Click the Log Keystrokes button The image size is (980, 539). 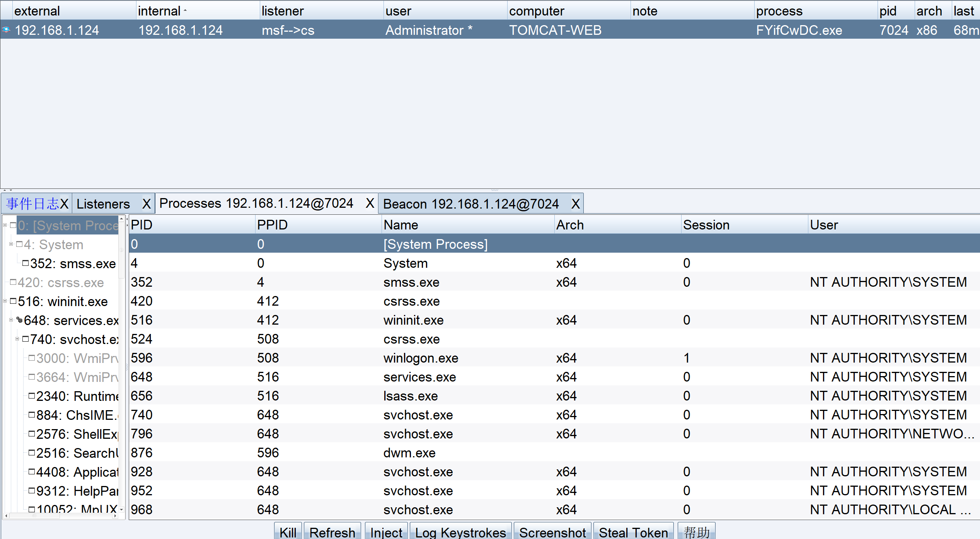click(x=460, y=532)
